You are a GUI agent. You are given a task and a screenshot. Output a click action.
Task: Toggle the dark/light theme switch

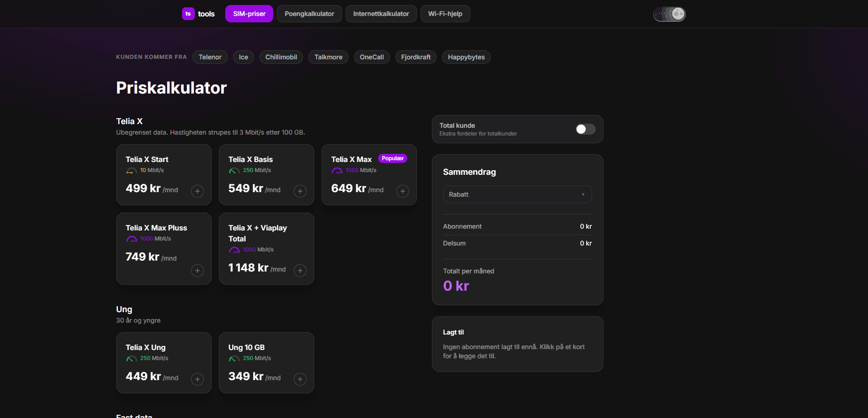click(670, 14)
